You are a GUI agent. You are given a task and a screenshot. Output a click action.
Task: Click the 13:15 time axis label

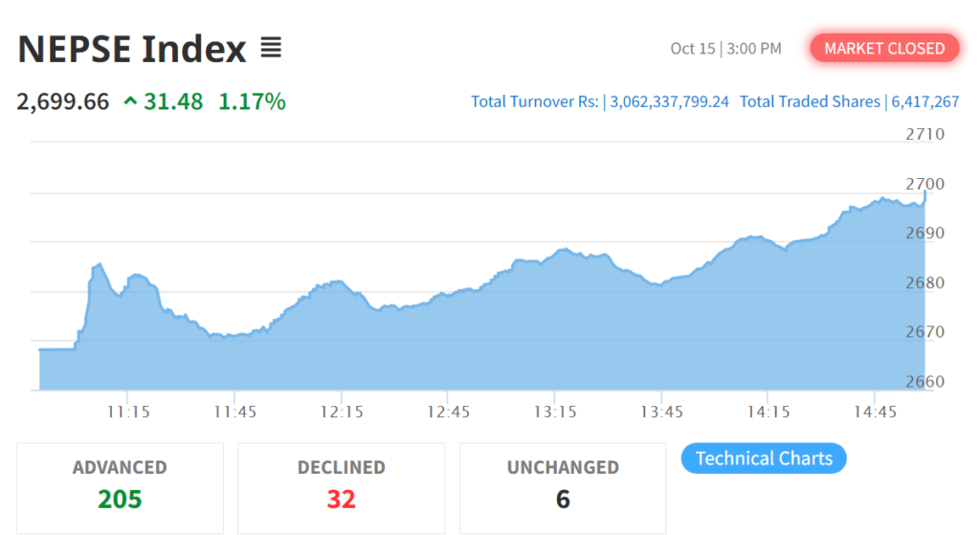pos(555,412)
